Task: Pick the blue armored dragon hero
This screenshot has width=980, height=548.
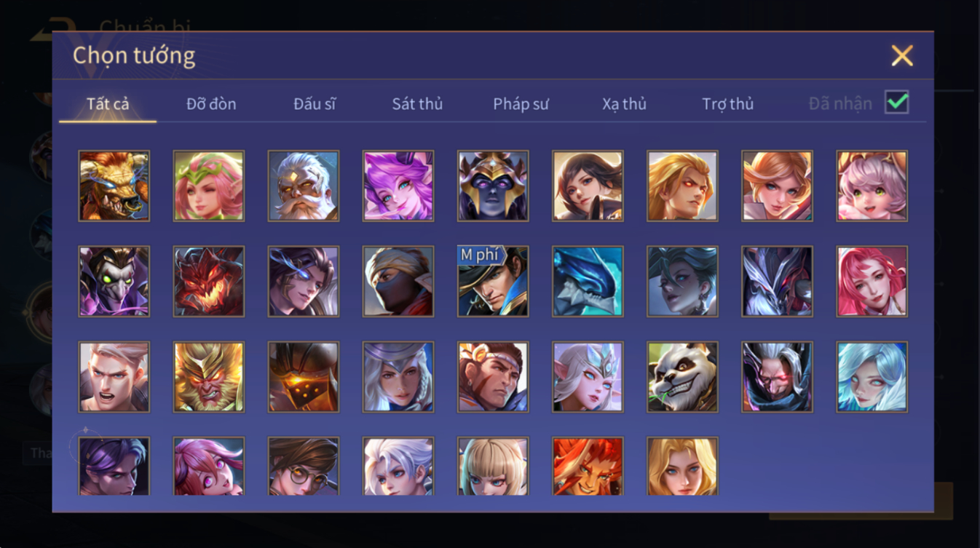Action: pyautogui.click(x=588, y=281)
